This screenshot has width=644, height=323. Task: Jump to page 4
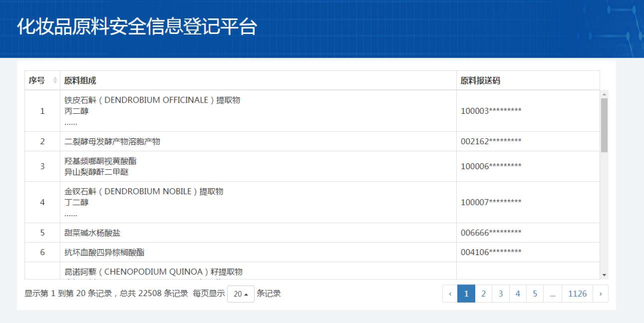point(518,293)
